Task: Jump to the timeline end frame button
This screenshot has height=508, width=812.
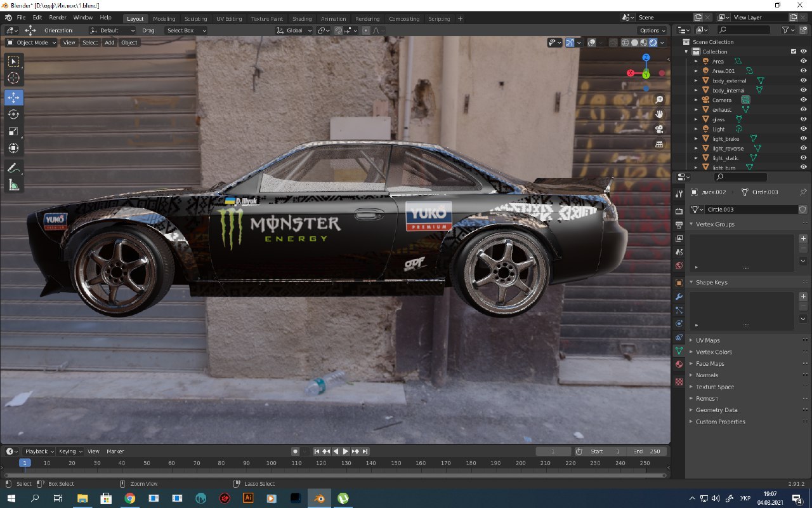Action: pyautogui.click(x=365, y=451)
